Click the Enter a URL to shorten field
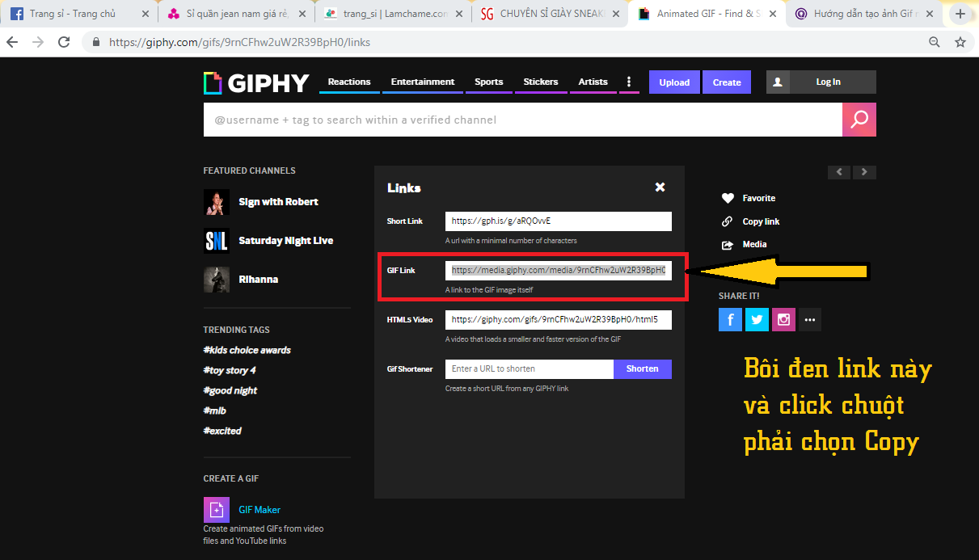The image size is (979, 560). [x=529, y=369]
